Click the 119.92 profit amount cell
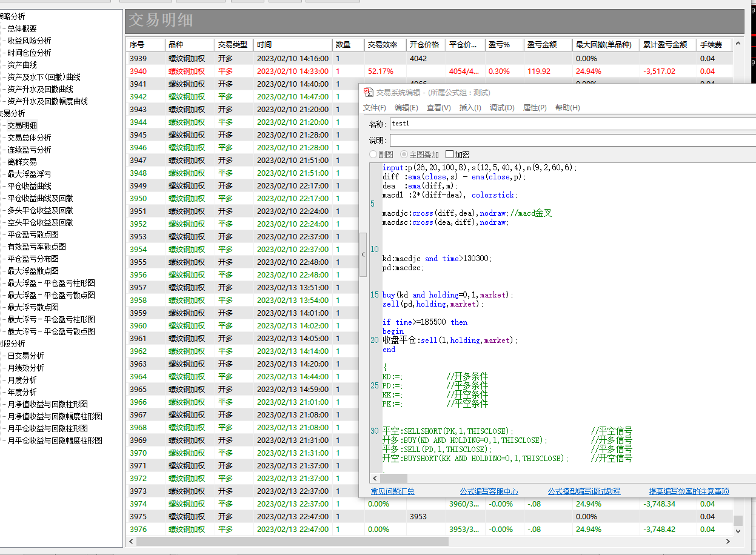This screenshot has height=555, width=756. coord(539,71)
